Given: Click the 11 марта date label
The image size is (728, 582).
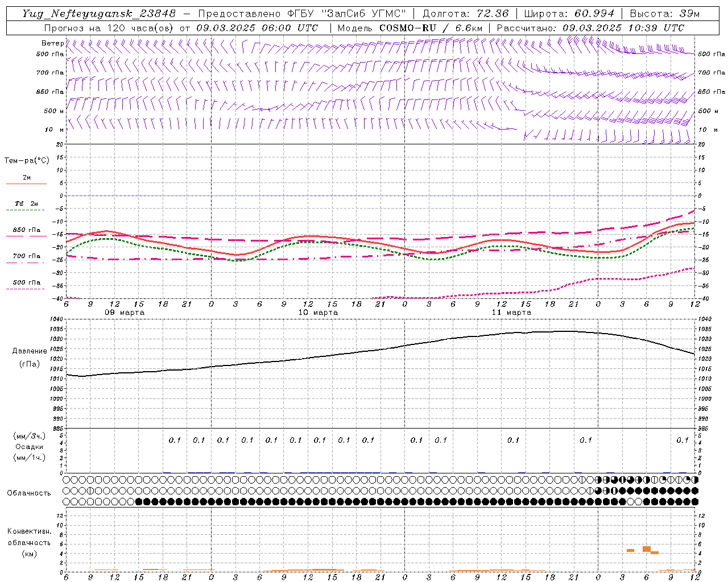Looking at the screenshot, I should 511,313.
